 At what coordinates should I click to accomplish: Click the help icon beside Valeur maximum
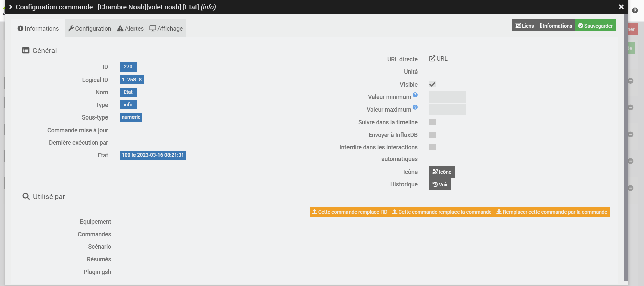click(x=415, y=107)
